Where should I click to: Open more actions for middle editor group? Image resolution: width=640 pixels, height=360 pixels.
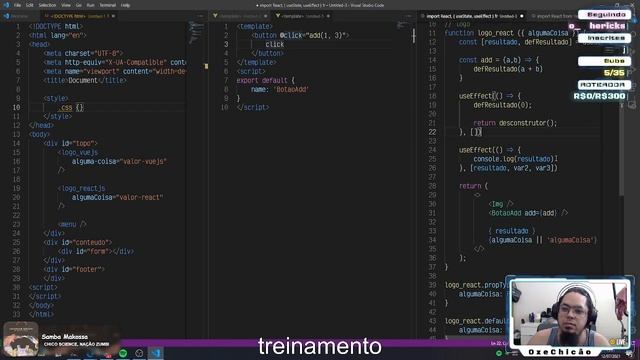[x=409, y=16]
